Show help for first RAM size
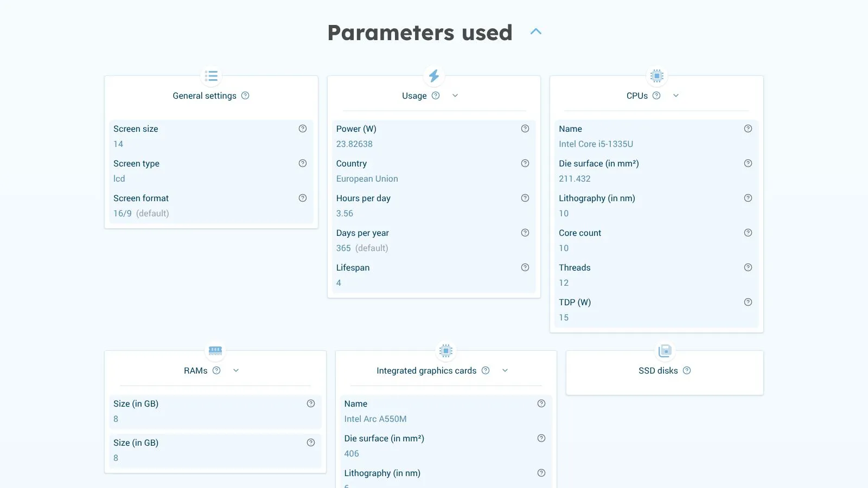Image resolution: width=868 pixels, height=488 pixels. [x=311, y=403]
